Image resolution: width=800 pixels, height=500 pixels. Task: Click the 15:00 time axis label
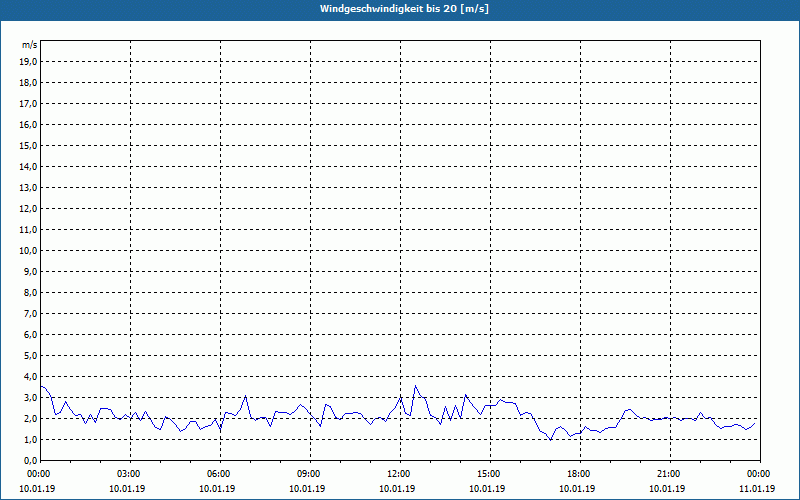point(490,474)
